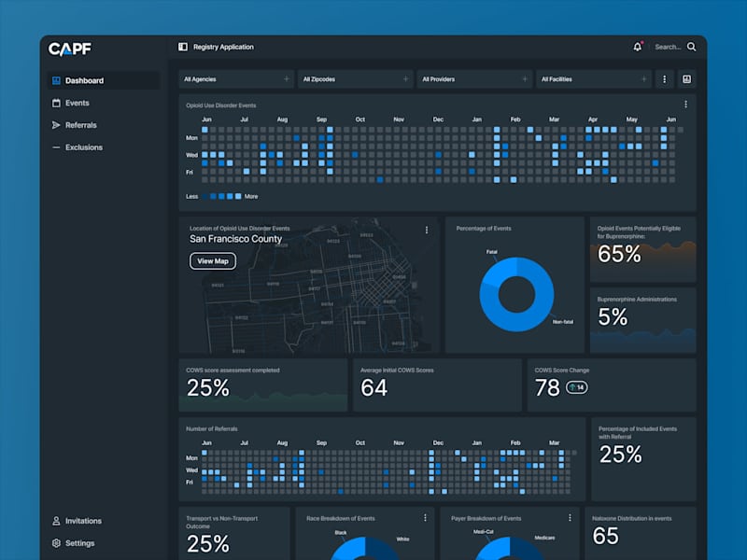Viewport: 747px width, 560px height.
Task: Click the plus icon in All Facilities
Action: [x=643, y=79]
